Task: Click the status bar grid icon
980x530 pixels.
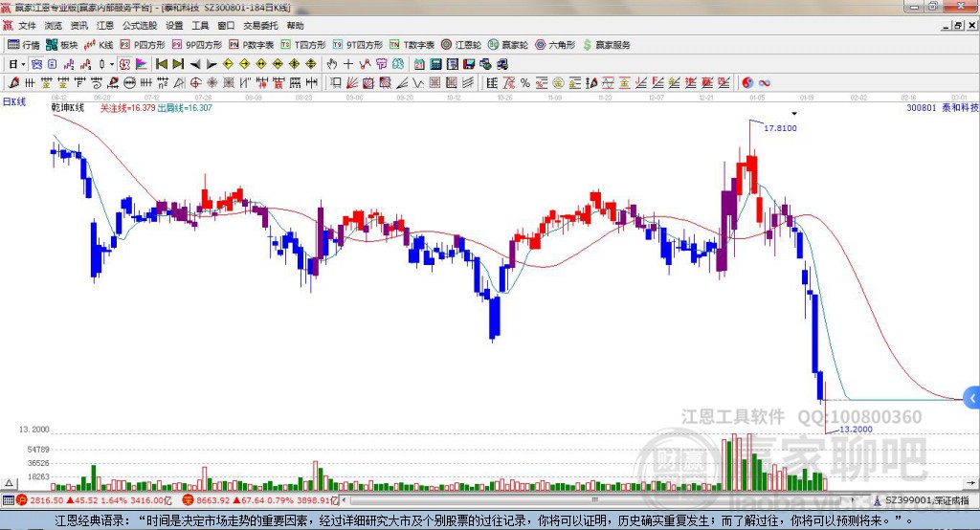Action: (x=8, y=500)
